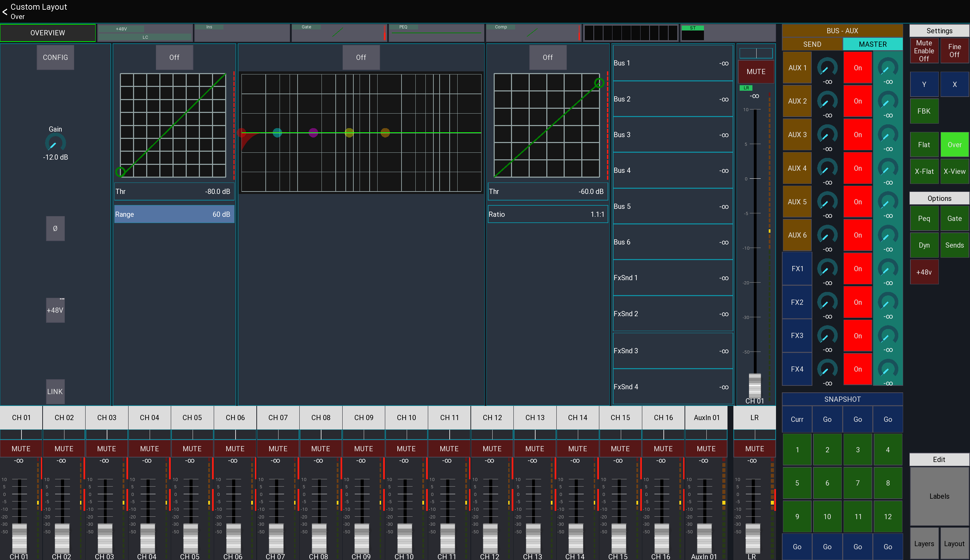Select the FX1 send in the BUS panel
This screenshot has width=970, height=560.
796,268
